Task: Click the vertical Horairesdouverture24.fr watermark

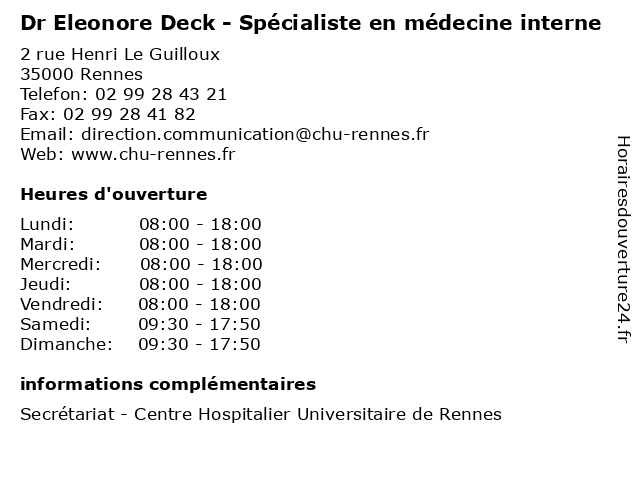Action: pos(622,239)
